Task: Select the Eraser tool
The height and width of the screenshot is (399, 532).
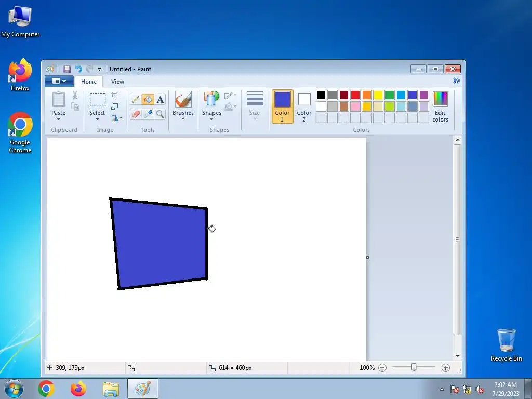Action: (x=136, y=114)
